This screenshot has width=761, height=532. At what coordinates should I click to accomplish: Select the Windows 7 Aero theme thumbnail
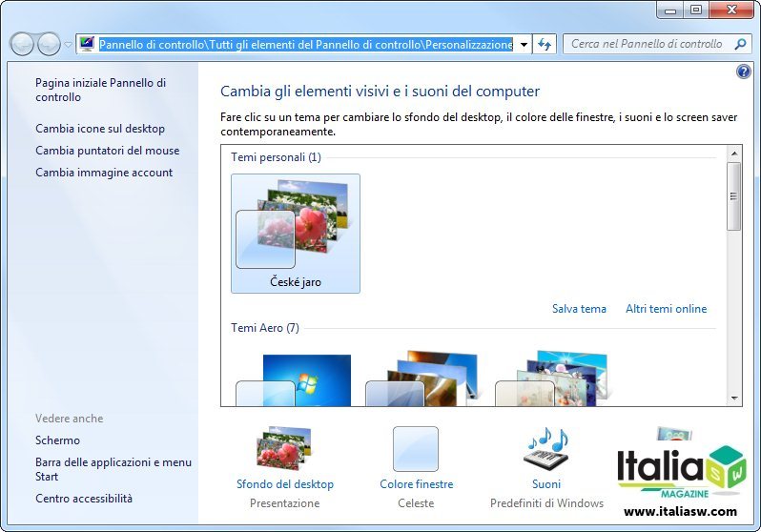294,380
